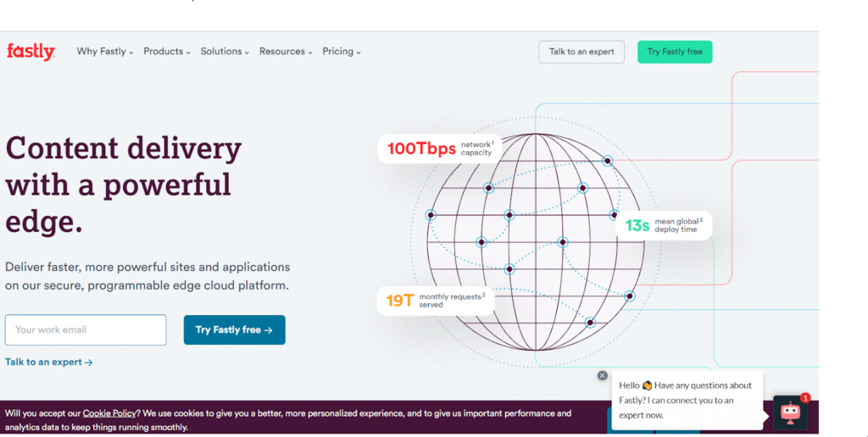The image size is (868, 437).
Task: Expand the Products menu
Action: (167, 52)
